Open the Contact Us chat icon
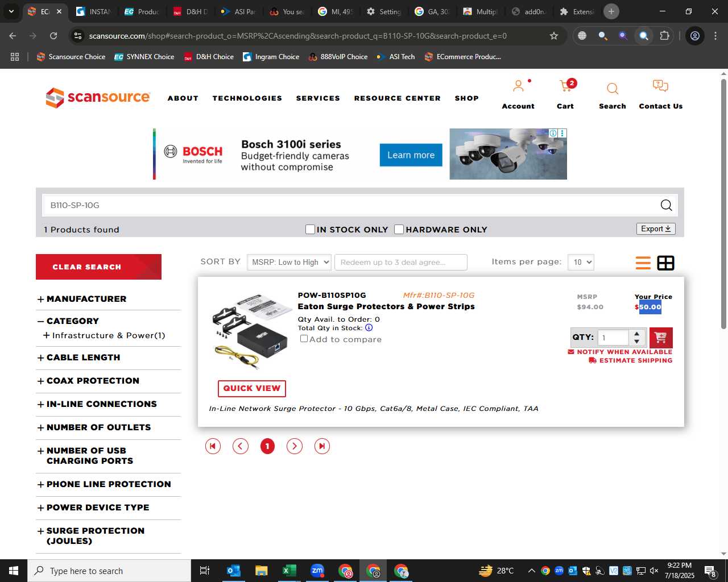Screen dimensions: 728x582 coord(660,86)
